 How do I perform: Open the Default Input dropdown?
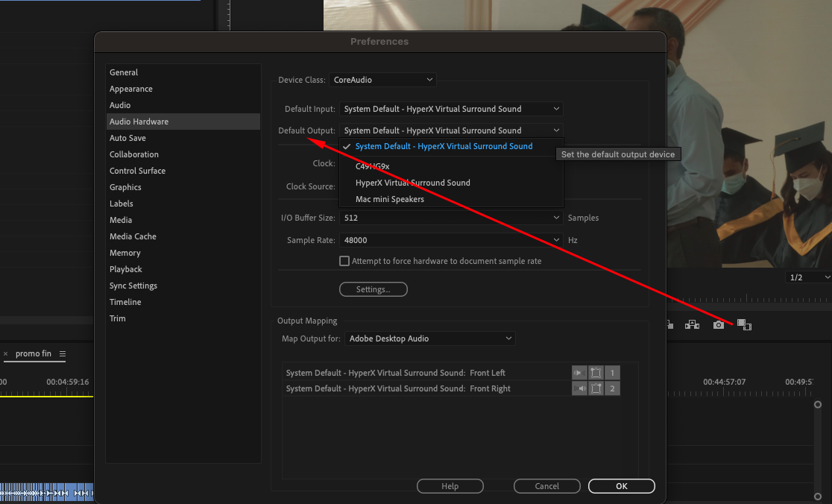[x=450, y=109]
